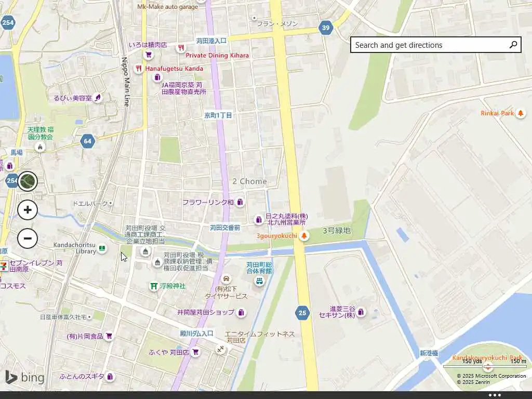Select the 天理教 福岡分教会 place icon
This screenshot has height=399, width=532.
pos(40,147)
